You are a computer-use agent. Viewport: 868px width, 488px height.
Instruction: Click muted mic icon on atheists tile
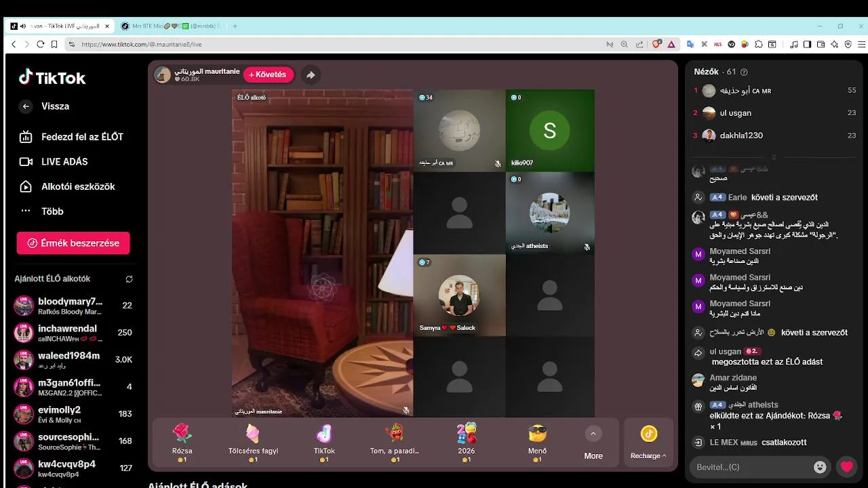tap(587, 247)
